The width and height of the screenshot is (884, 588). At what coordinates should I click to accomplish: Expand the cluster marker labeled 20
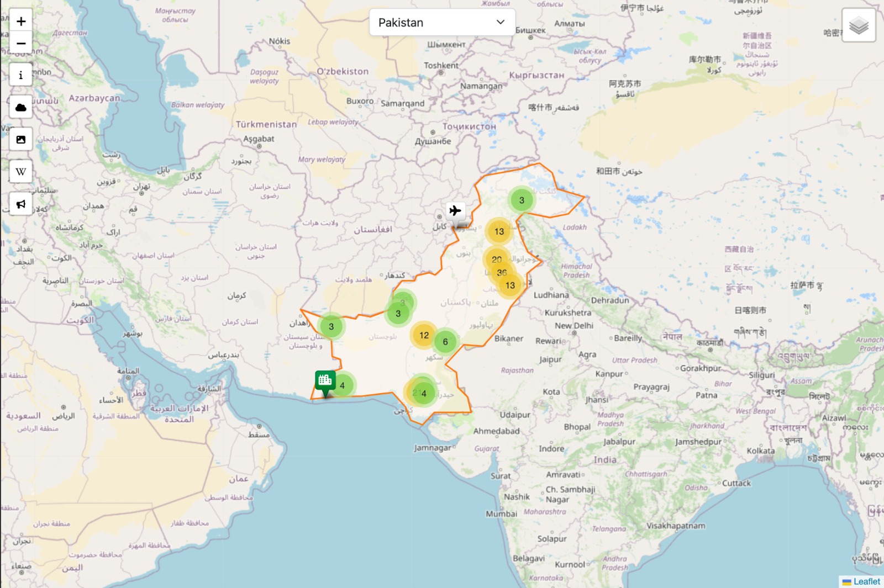point(496,259)
